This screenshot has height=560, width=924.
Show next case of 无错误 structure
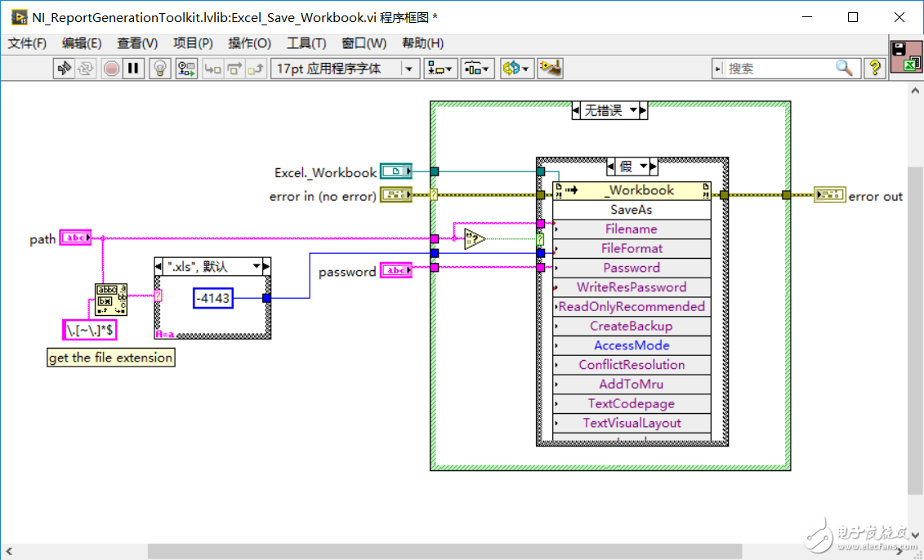pyautogui.click(x=644, y=110)
